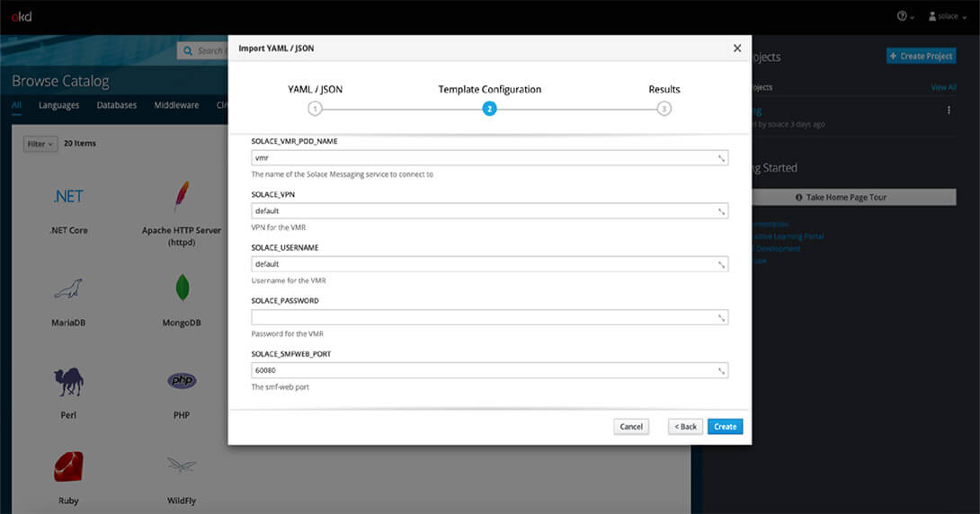Click the Create button
This screenshot has width=980, height=514.
pos(725,427)
